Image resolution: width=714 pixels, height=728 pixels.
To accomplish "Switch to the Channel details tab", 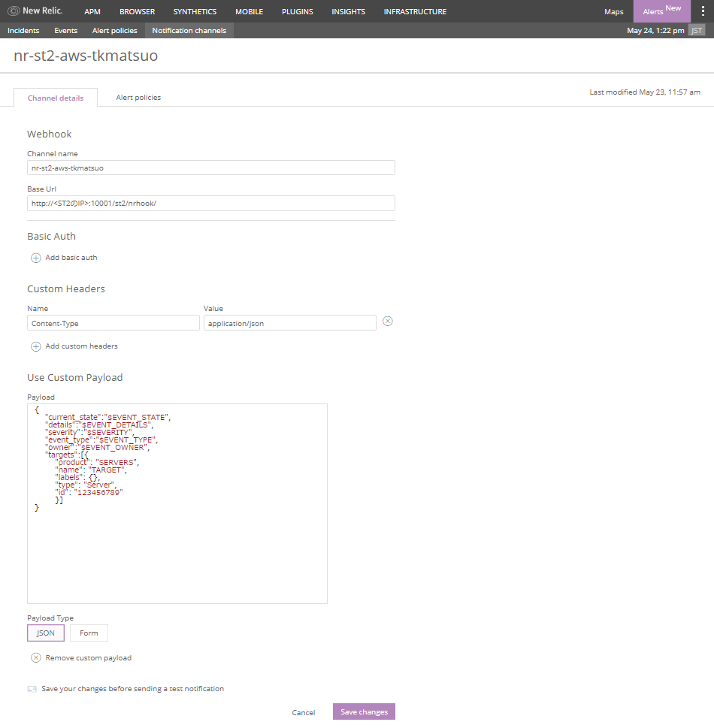I will (x=56, y=98).
